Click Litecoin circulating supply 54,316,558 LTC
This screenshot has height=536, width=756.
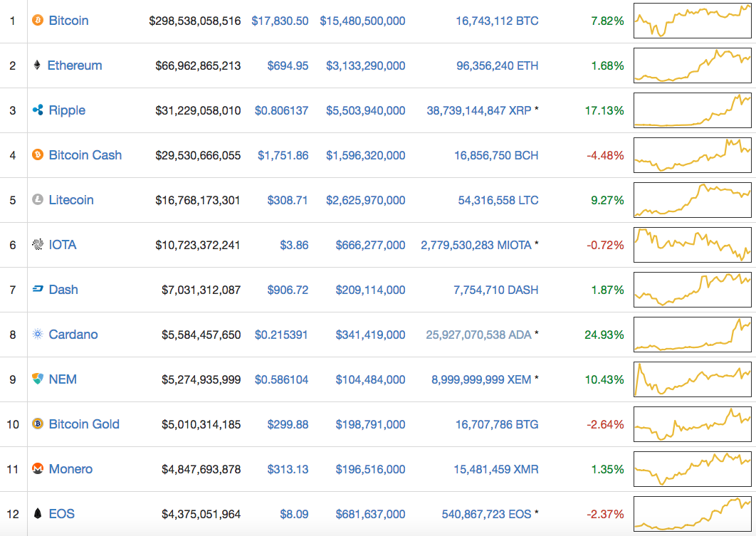(x=498, y=200)
